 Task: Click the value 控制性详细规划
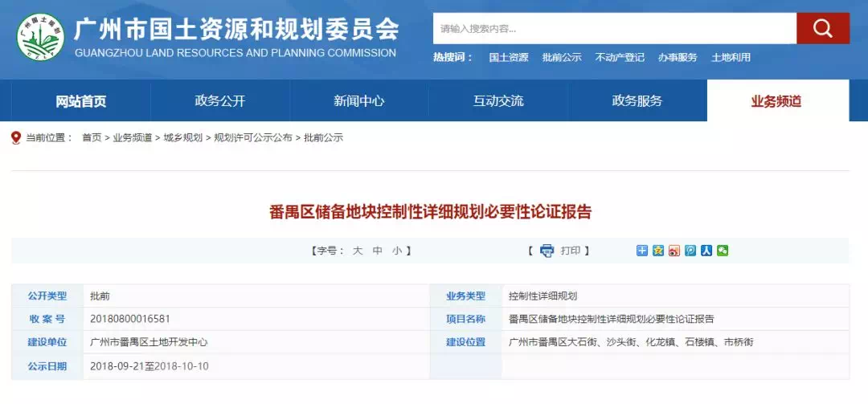[x=543, y=296]
